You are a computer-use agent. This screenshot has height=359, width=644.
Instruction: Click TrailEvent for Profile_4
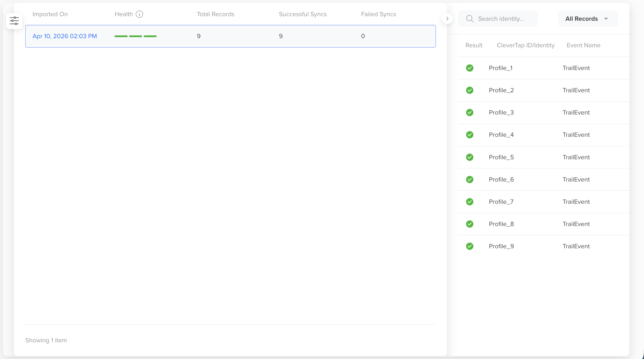coord(576,135)
